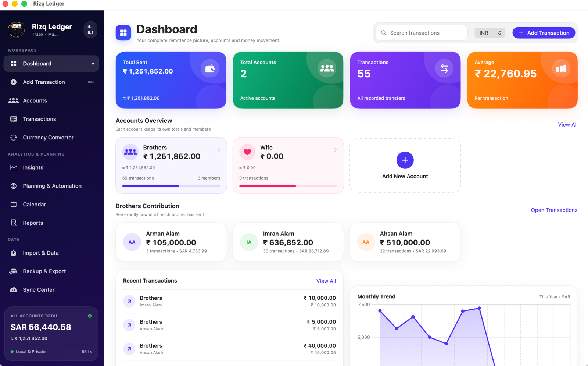
Task: Select the Arman Alam contribution card
Action: point(171,242)
